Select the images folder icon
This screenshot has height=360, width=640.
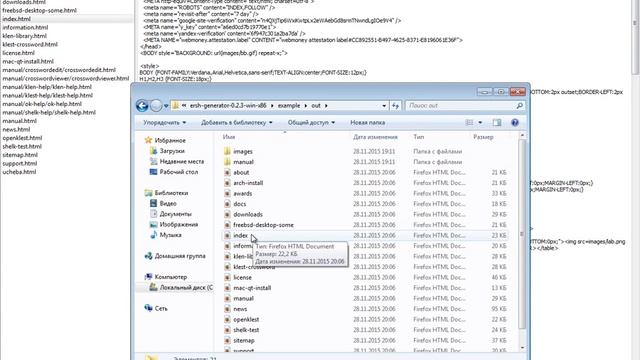(x=228, y=151)
